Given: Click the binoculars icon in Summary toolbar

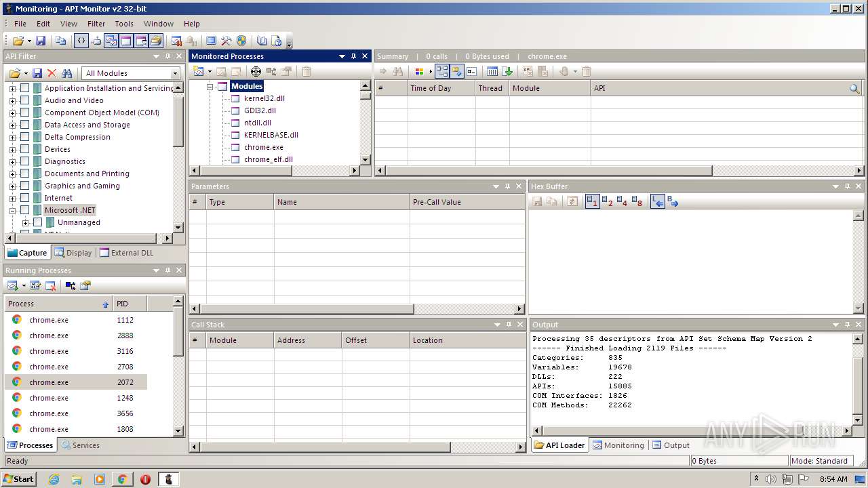Looking at the screenshot, I should pyautogui.click(x=398, y=71).
